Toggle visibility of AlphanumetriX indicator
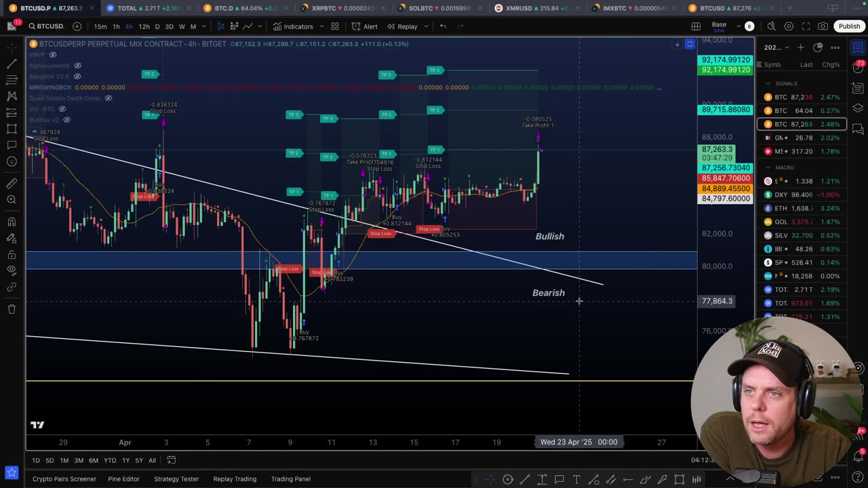868x488 pixels. pos(77,66)
